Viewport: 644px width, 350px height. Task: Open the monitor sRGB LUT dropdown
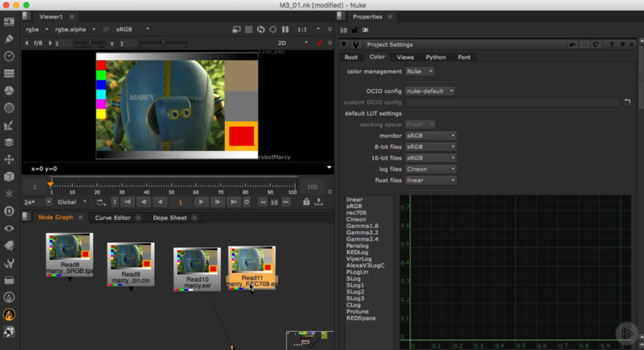[430, 136]
